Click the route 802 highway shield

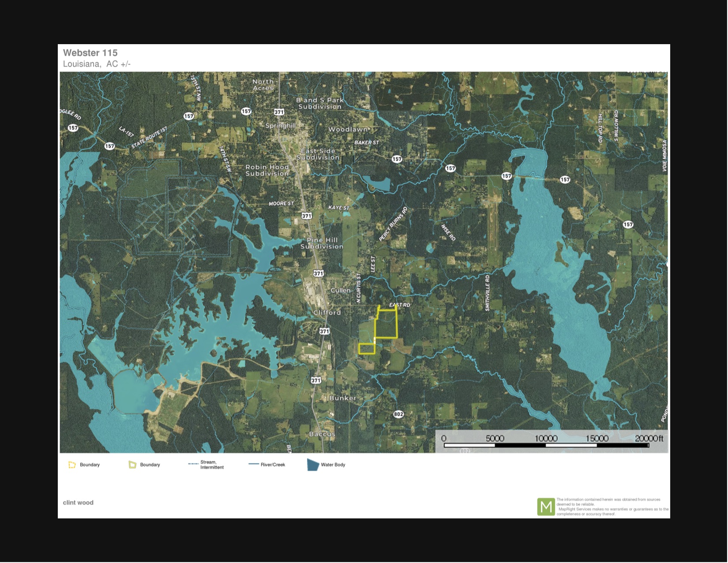click(x=398, y=414)
